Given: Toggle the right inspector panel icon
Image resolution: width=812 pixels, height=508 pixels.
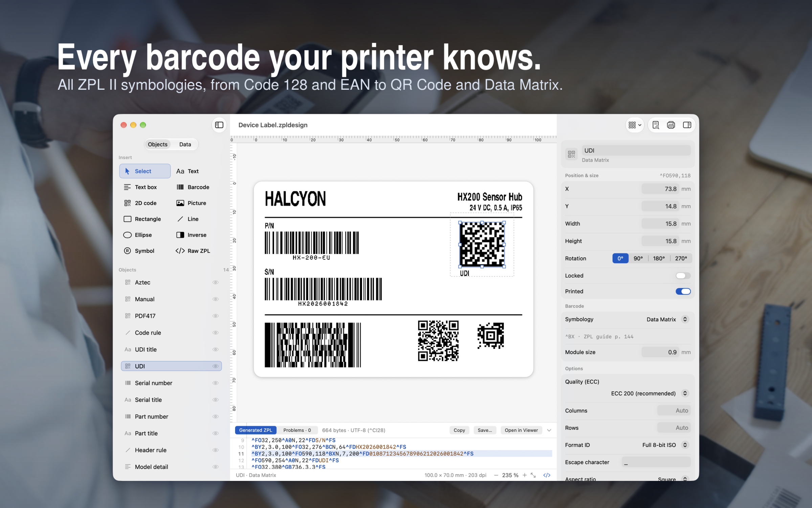Looking at the screenshot, I should point(687,125).
